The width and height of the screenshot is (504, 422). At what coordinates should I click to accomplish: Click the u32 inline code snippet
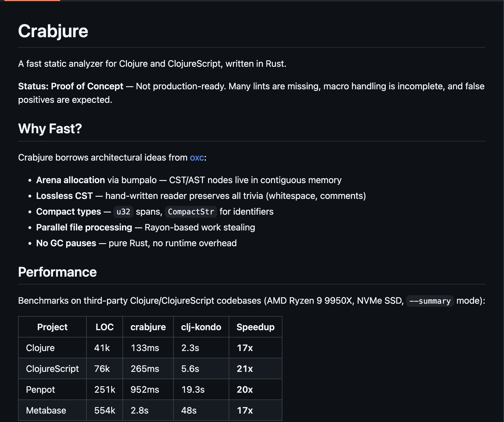pyautogui.click(x=123, y=212)
